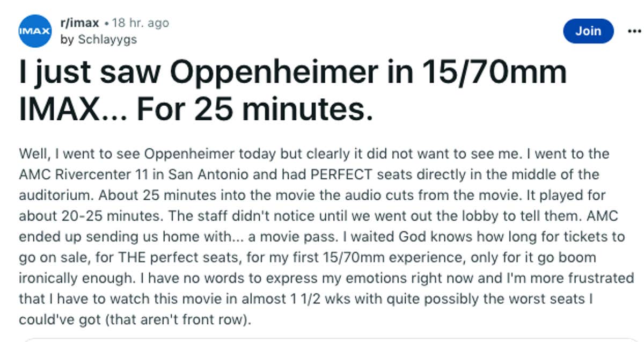
Task: Join the IMAX community
Action: 588,31
